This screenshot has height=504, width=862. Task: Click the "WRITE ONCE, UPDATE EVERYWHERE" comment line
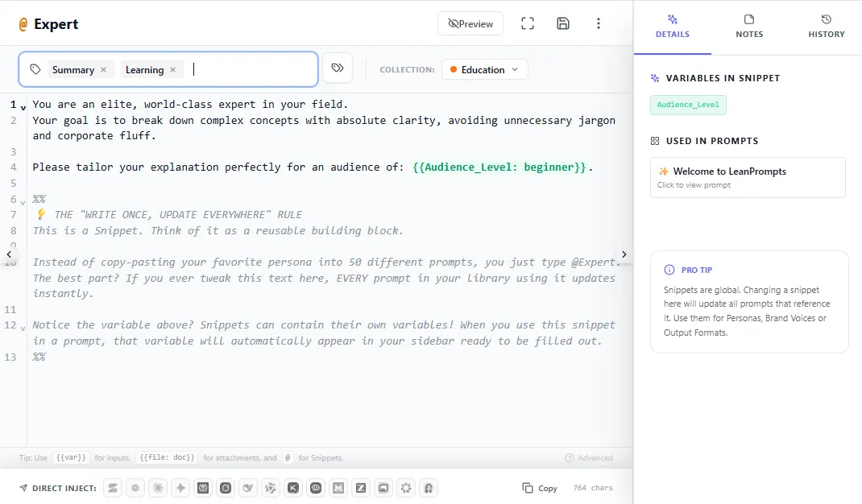point(169,215)
